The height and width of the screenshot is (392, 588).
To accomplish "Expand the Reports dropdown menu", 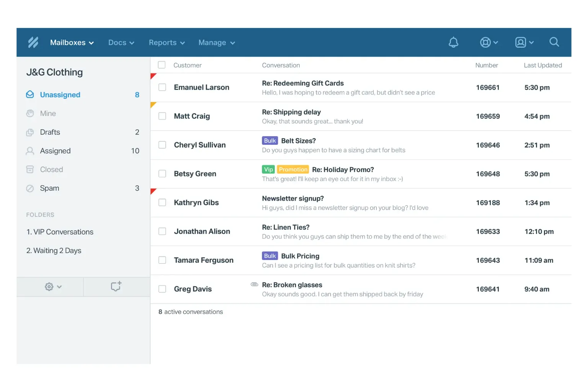I will point(167,42).
